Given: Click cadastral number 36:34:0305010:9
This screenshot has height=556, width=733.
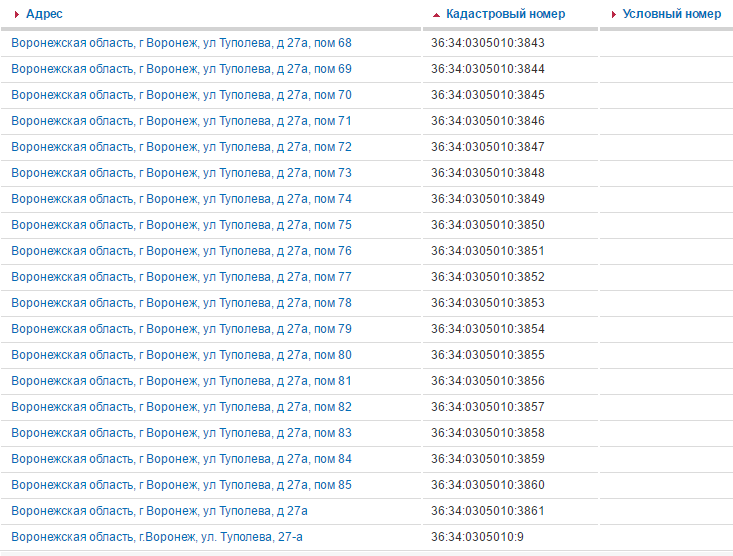Looking at the screenshot, I should click(x=477, y=537).
